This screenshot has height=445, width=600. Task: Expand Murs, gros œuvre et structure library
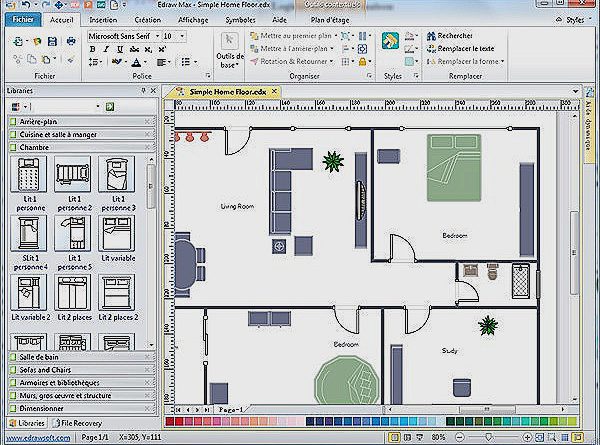82,395
